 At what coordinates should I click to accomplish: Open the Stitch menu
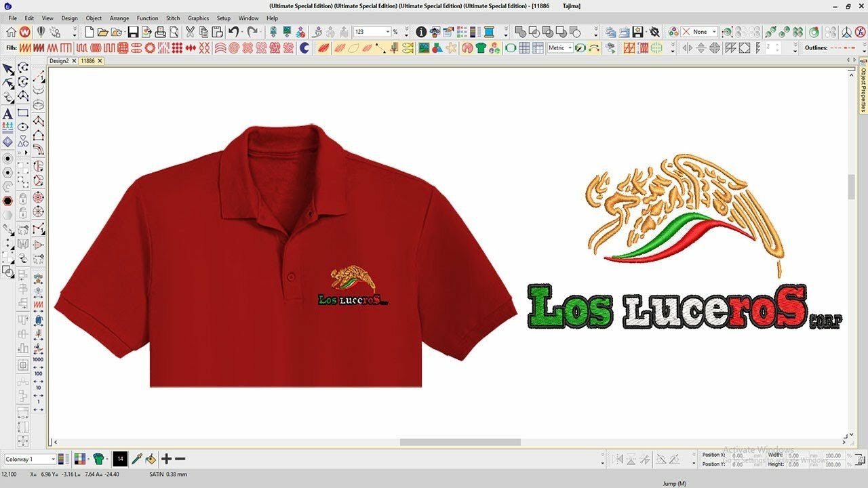point(173,18)
